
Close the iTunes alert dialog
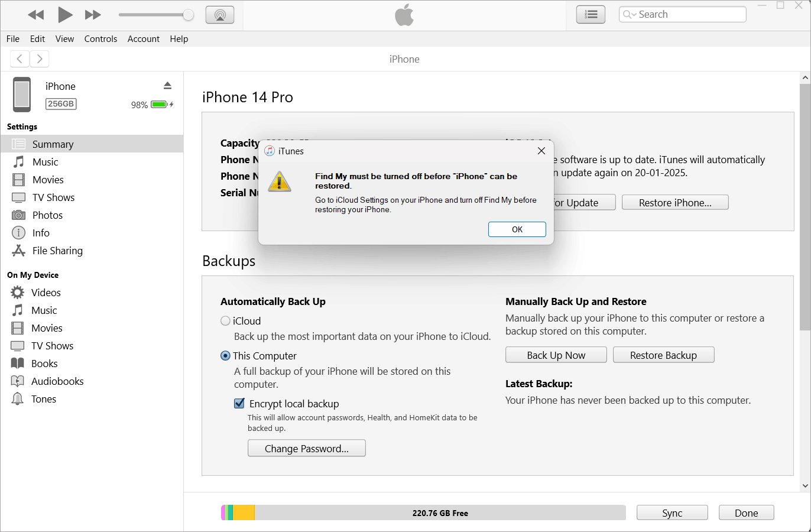point(541,151)
